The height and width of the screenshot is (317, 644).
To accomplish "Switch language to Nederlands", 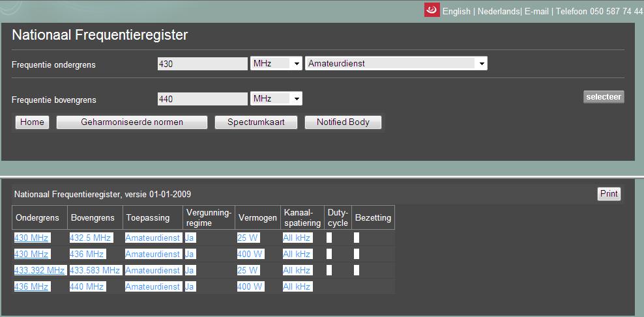I will click(498, 12).
